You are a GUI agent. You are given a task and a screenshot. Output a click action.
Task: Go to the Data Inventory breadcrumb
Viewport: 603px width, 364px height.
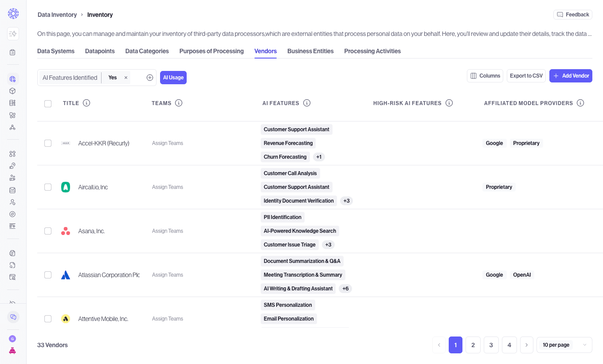57,15
